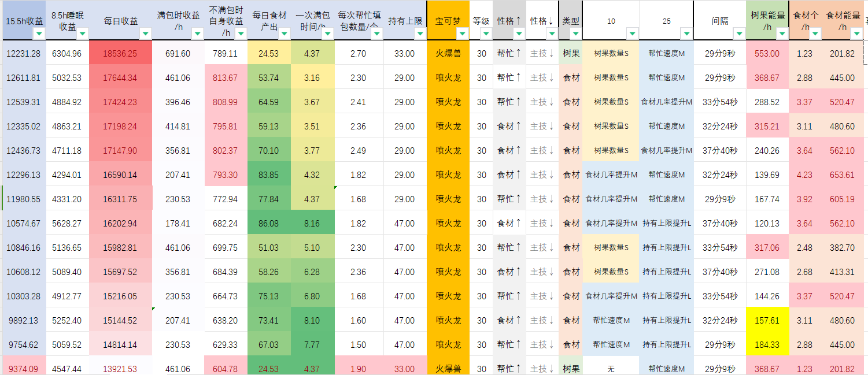The image size is (868, 375).
Task: Click the cell showing 6304.96
Action: (67, 53)
